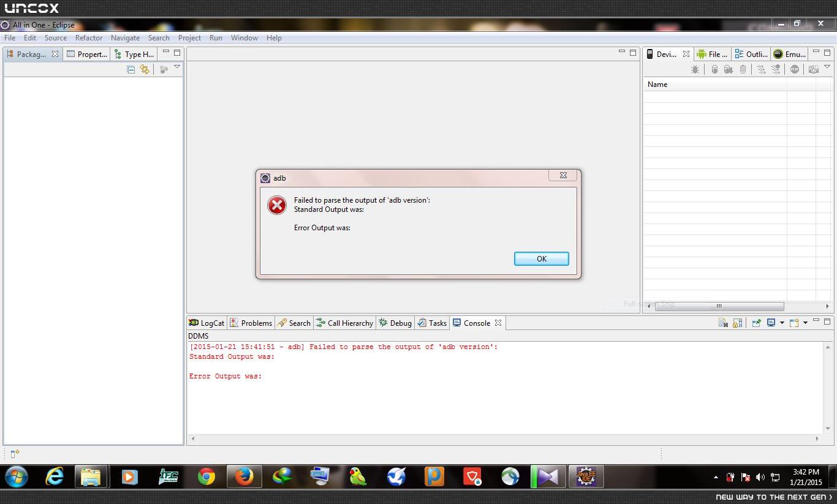The image size is (837, 504).
Task: Click the Cause GC trash icon
Action: [x=743, y=70]
